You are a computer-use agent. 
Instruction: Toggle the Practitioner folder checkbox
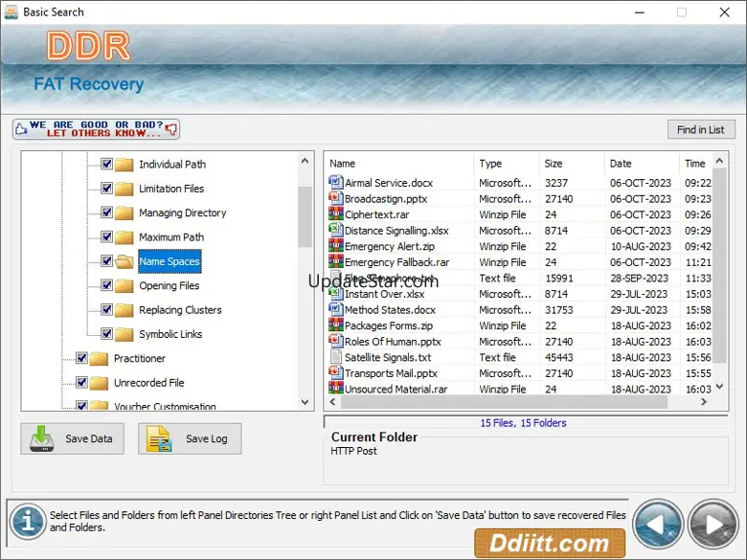(x=81, y=358)
